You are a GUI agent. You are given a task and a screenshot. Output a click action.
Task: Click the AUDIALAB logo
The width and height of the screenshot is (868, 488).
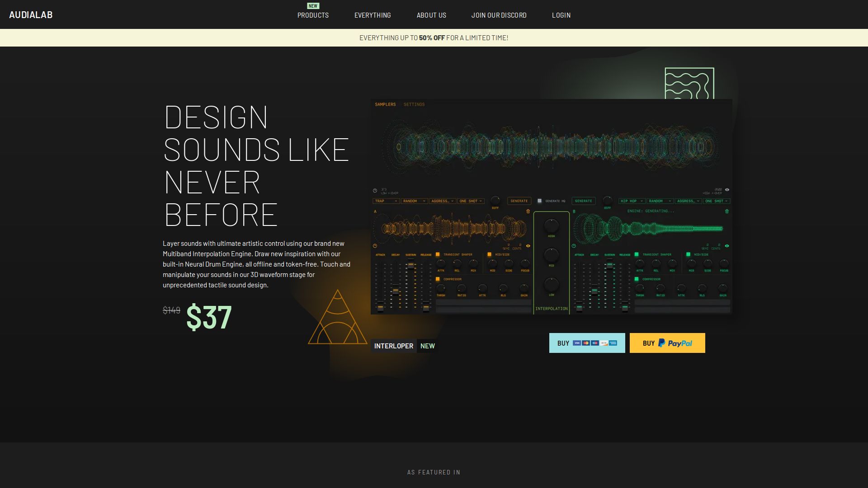click(x=31, y=15)
